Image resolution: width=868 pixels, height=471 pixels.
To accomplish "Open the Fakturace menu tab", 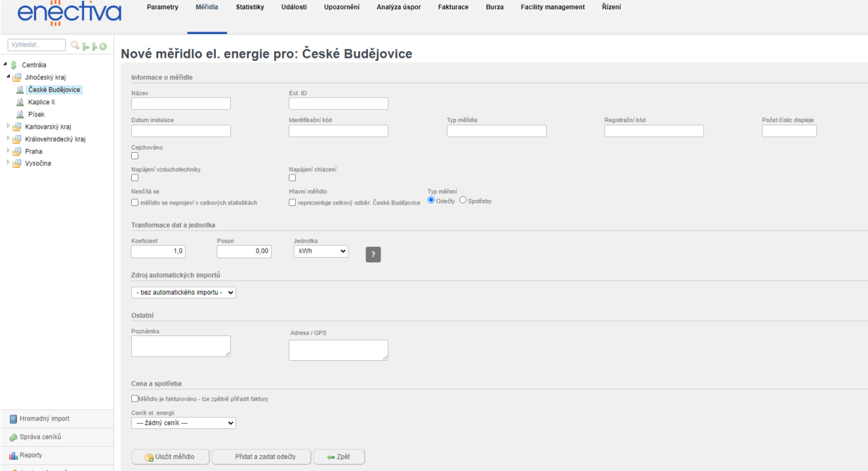I will [x=453, y=7].
